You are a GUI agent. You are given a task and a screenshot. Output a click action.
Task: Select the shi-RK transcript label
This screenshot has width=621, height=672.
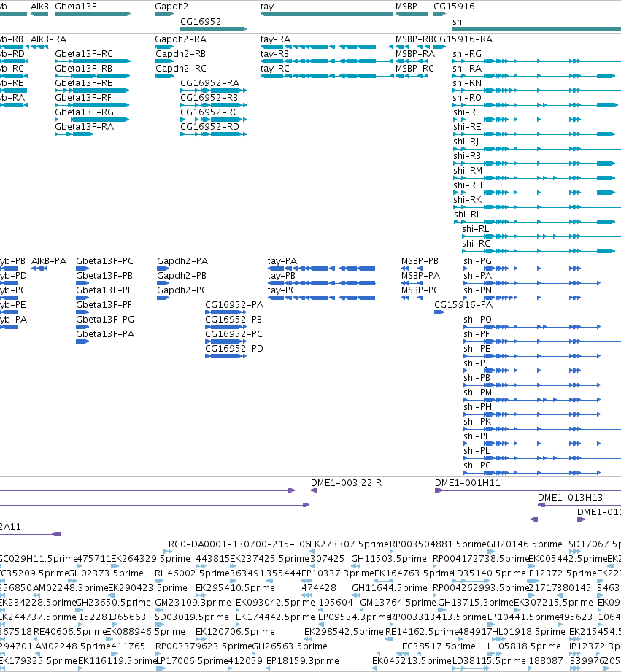[467, 200]
